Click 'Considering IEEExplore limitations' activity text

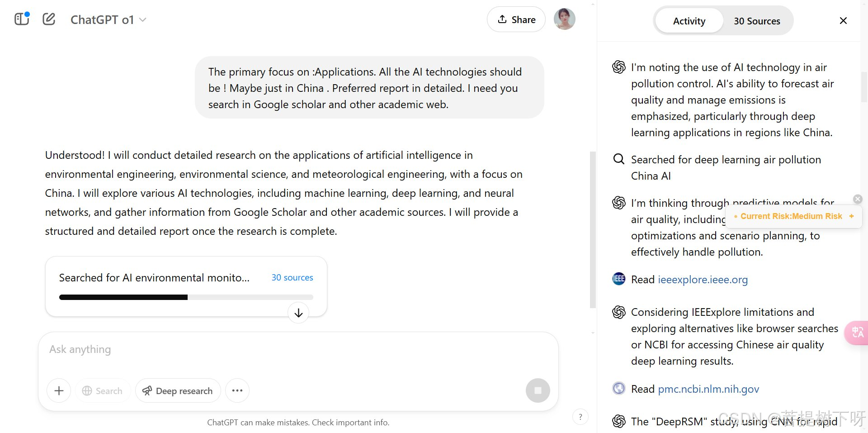point(734,337)
